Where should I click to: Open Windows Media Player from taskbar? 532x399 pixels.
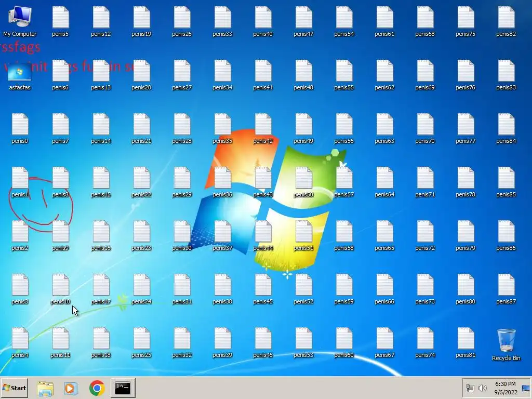coord(71,388)
